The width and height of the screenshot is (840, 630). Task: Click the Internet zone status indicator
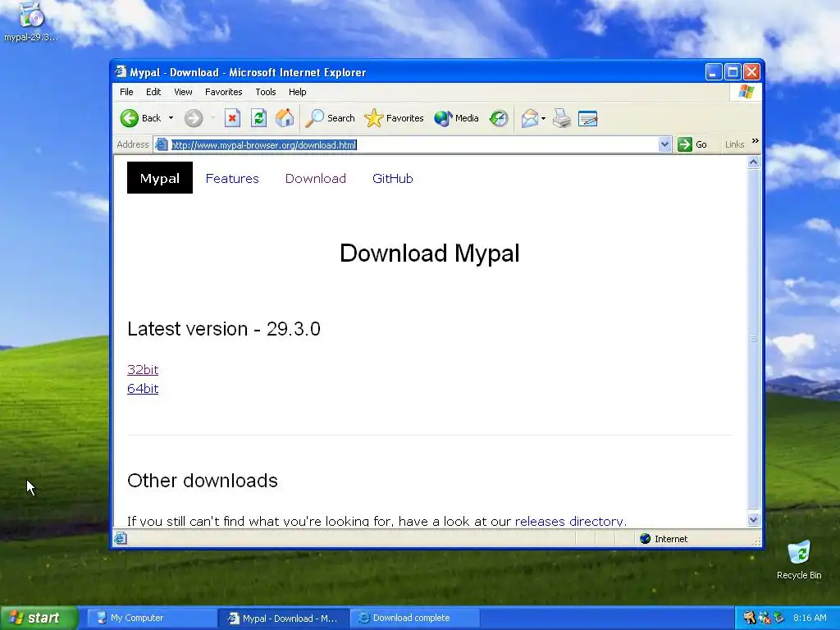[x=663, y=539]
